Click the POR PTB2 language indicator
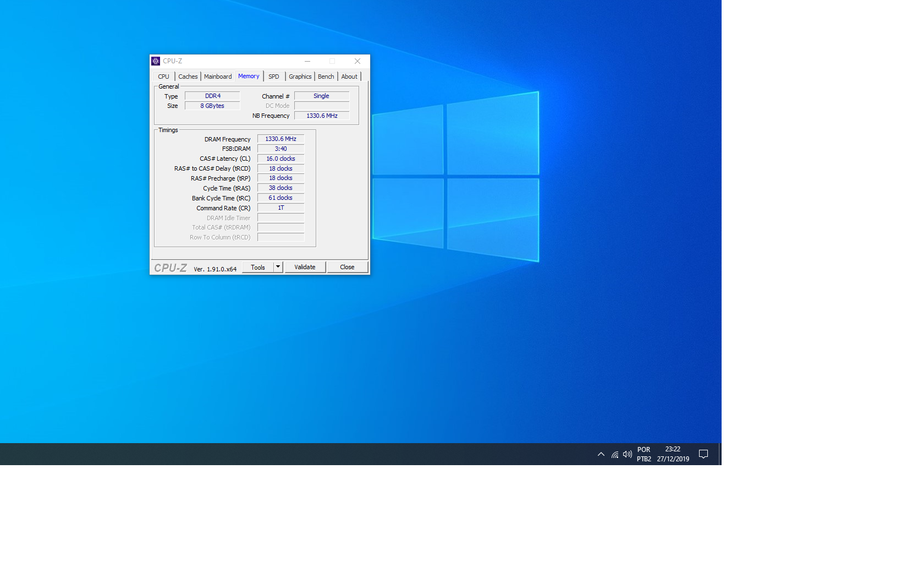Screen dimensions: 924x578 pos(644,454)
